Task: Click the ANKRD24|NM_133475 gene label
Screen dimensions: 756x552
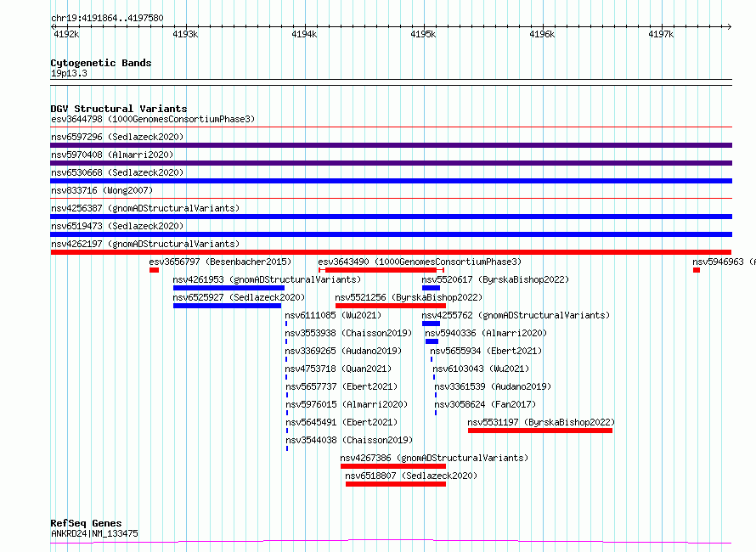Action: click(94, 533)
